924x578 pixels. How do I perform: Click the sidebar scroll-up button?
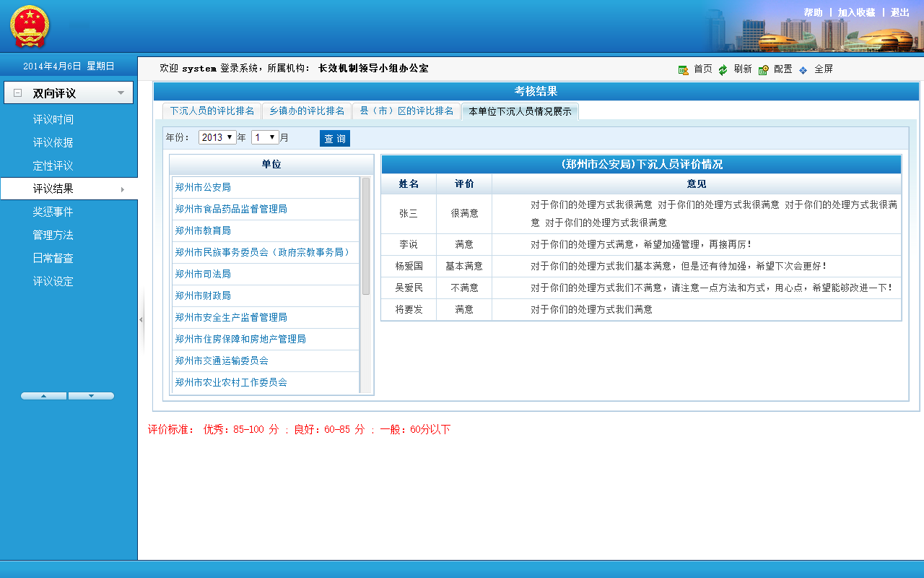click(x=44, y=396)
